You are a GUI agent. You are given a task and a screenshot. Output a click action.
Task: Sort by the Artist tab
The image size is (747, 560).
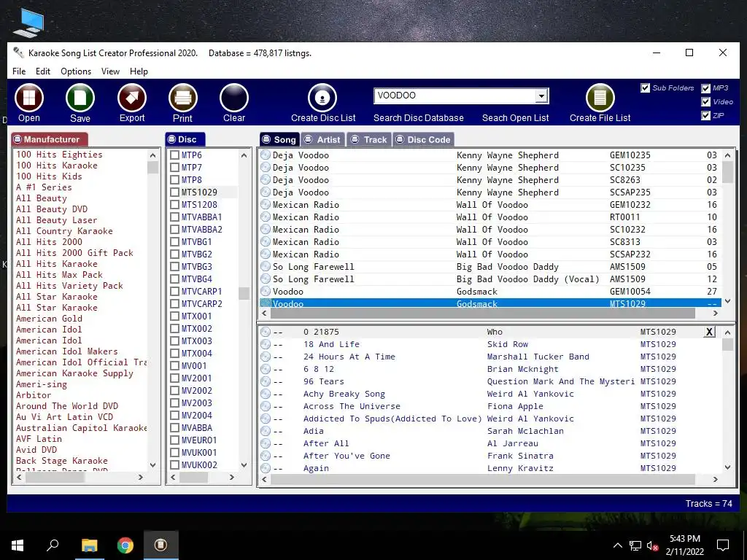323,139
